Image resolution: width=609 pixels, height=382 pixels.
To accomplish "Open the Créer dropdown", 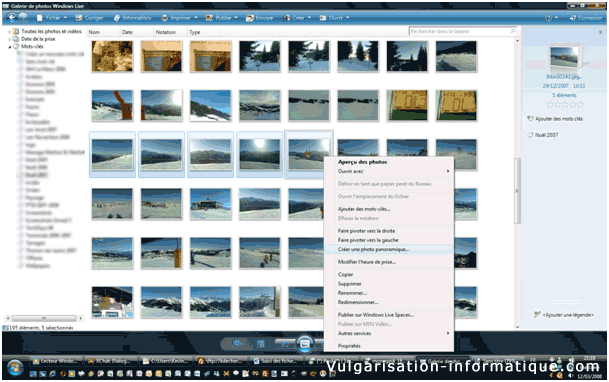I will (x=297, y=18).
